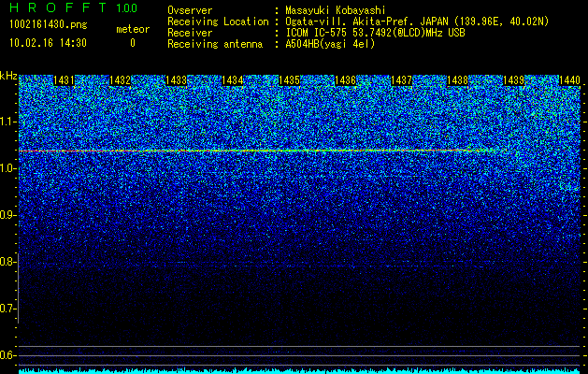Click the HROFFT 1.0.0 title text
Viewport: 588px width, 374px height.
click(73, 7)
